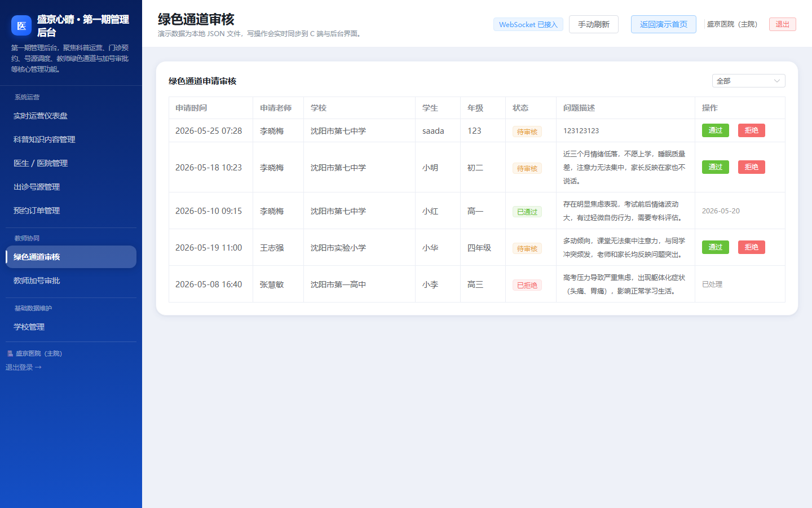Click the 待审核 tag in 小明 row
This screenshot has width=812, height=508.
click(x=527, y=168)
